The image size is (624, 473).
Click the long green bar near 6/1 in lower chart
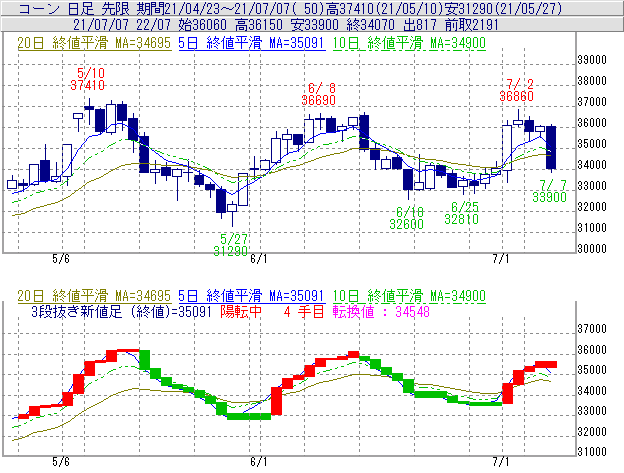pyautogui.click(x=249, y=417)
